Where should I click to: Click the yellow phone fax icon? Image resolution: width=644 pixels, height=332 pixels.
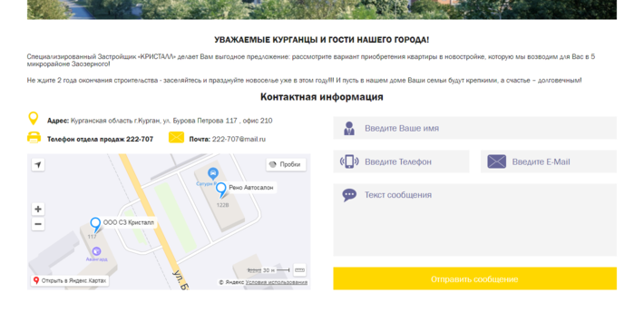click(34, 137)
